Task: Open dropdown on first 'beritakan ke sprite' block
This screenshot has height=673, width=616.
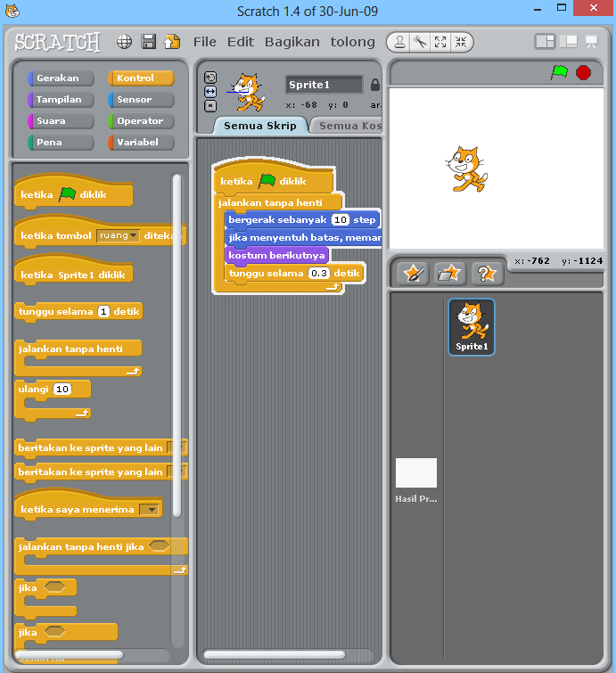Action: click(176, 447)
